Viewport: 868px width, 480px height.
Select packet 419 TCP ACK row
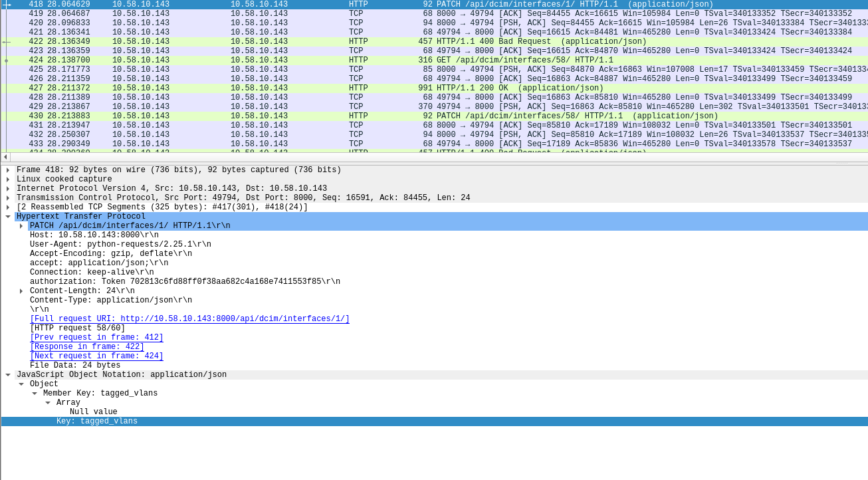coord(434,14)
